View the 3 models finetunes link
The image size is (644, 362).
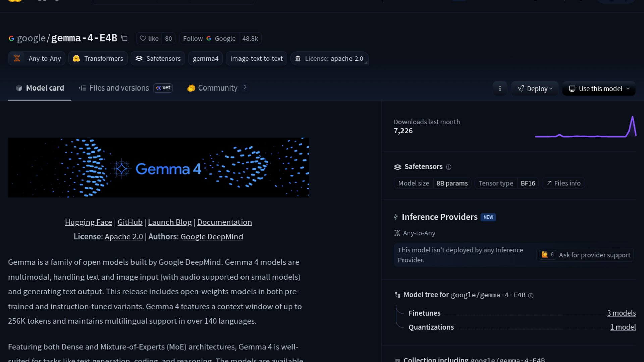coord(621,313)
